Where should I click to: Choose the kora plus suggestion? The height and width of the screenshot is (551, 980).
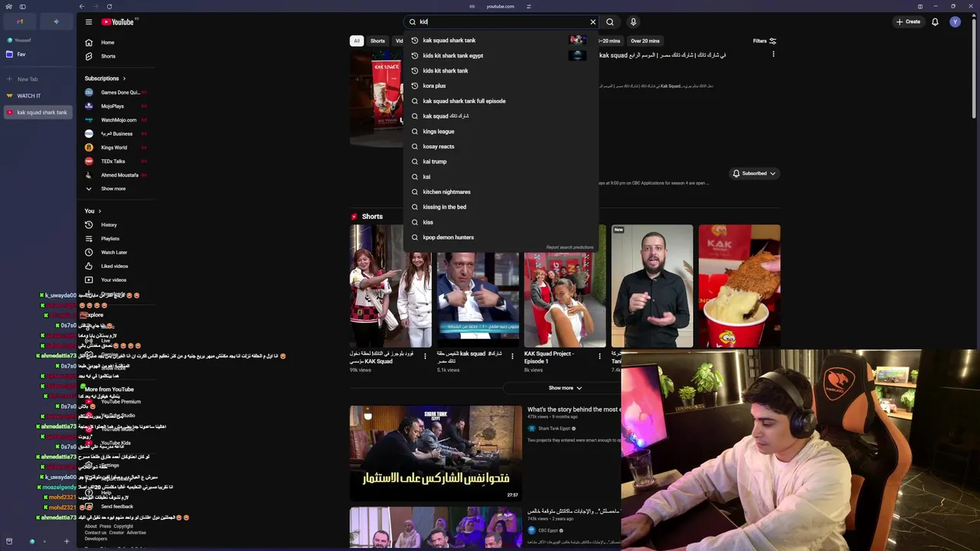(501, 86)
